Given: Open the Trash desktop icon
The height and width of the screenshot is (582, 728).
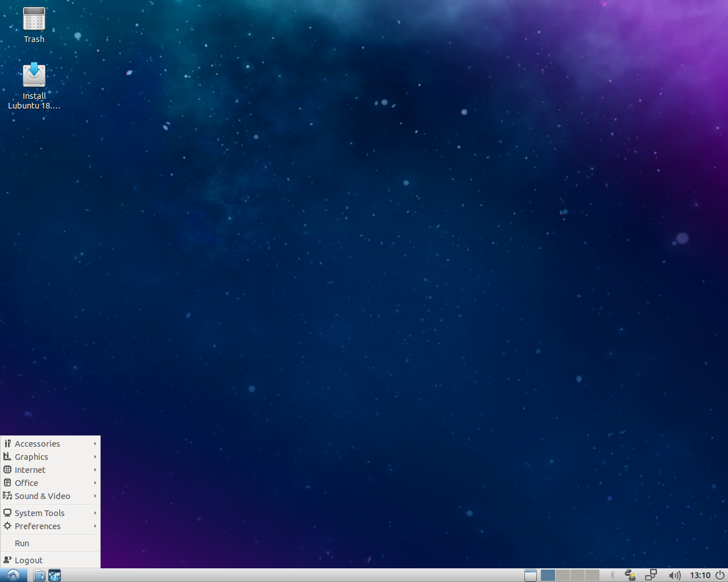Looking at the screenshot, I should point(34,25).
